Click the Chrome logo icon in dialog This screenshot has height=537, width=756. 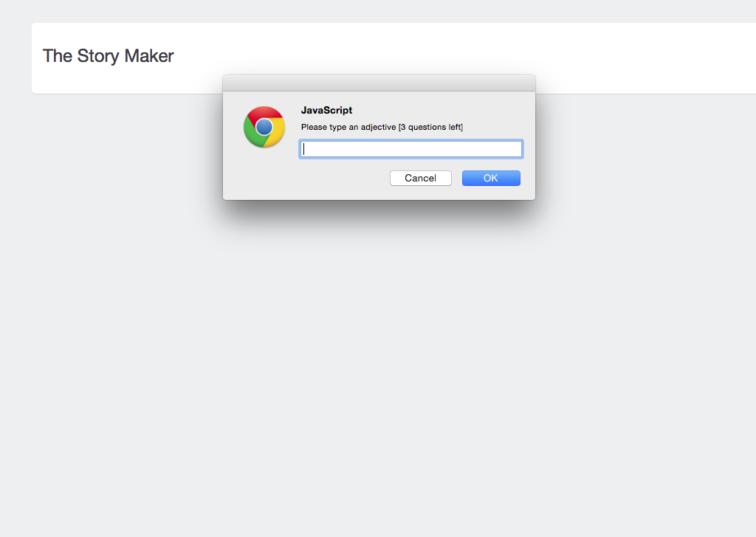tap(264, 127)
